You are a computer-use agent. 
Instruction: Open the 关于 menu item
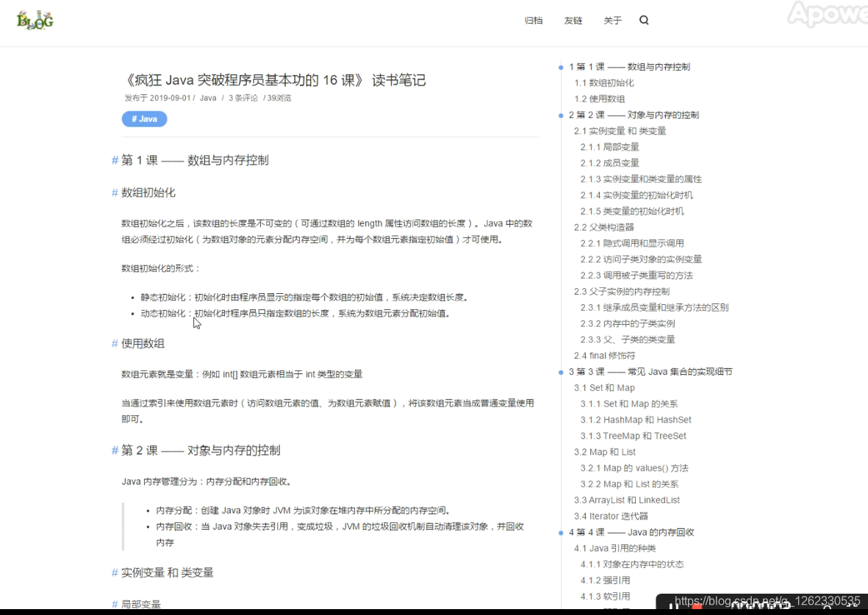coord(612,21)
